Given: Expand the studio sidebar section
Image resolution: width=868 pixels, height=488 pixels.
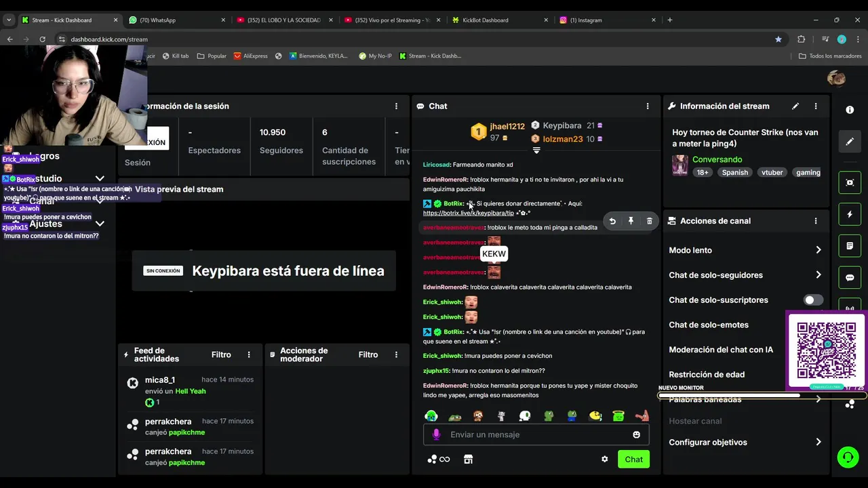Looking at the screenshot, I should [100, 178].
